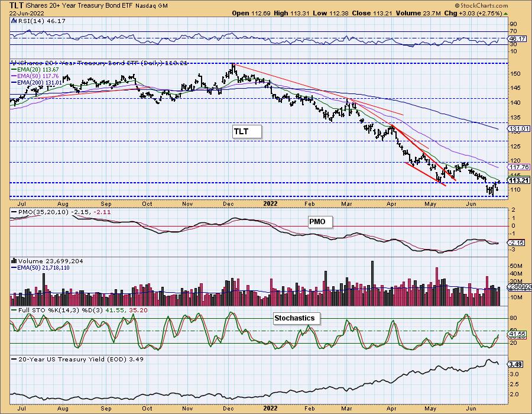Click the volume EMA(50) 21,718,110 label

point(40,268)
